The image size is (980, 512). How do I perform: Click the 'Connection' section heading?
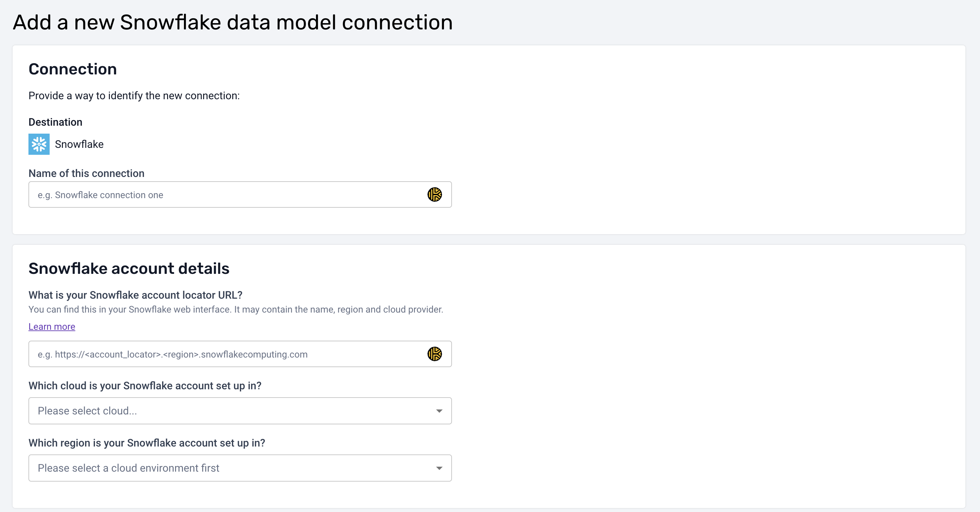tap(73, 69)
